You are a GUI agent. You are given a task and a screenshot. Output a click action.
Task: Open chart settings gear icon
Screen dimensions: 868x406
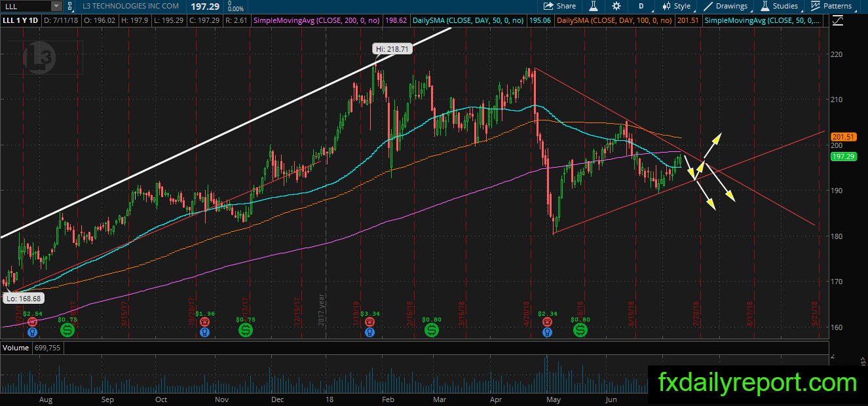(x=616, y=6)
